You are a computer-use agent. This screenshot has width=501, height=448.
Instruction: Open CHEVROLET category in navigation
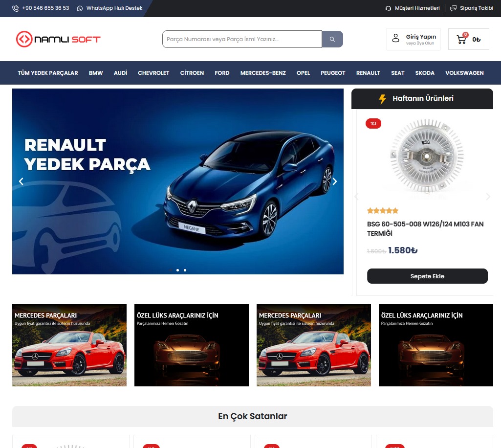(153, 73)
